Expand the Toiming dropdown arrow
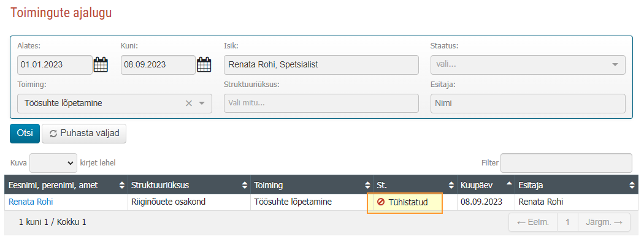Image resolution: width=644 pixels, height=239 pixels. [202, 104]
